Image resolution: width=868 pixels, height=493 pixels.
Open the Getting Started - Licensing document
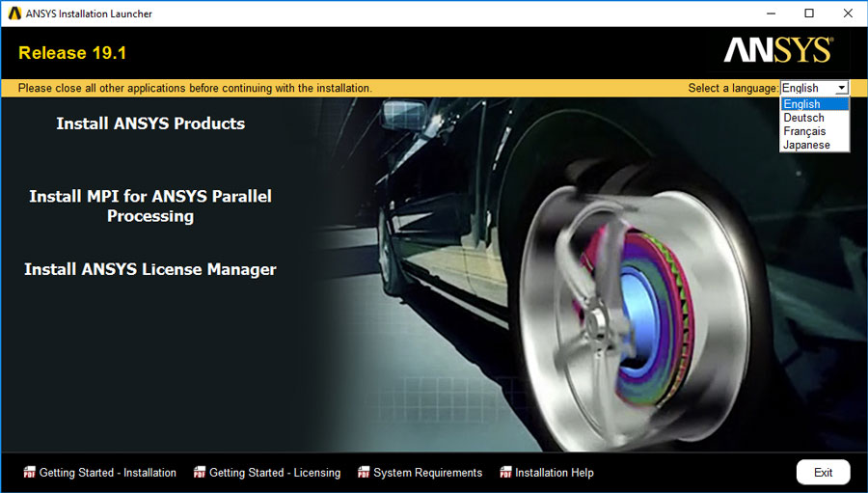coord(275,473)
